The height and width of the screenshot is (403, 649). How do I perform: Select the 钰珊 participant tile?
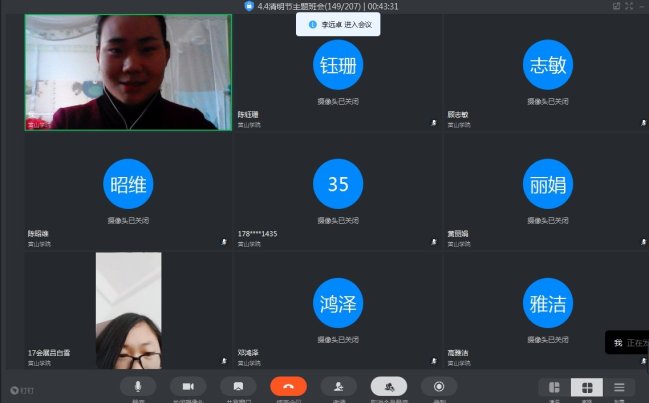click(337, 65)
